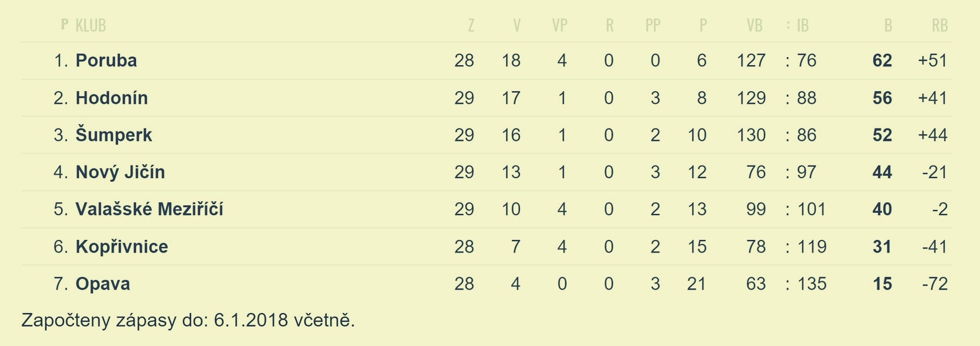
Task: Open the Kopřivnice club link
Action: tap(122, 247)
